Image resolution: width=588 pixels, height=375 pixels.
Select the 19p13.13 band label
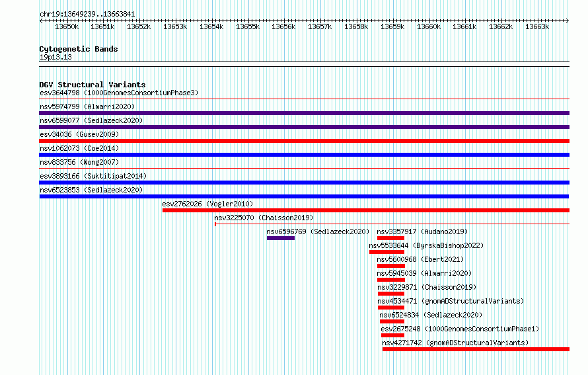55,57
